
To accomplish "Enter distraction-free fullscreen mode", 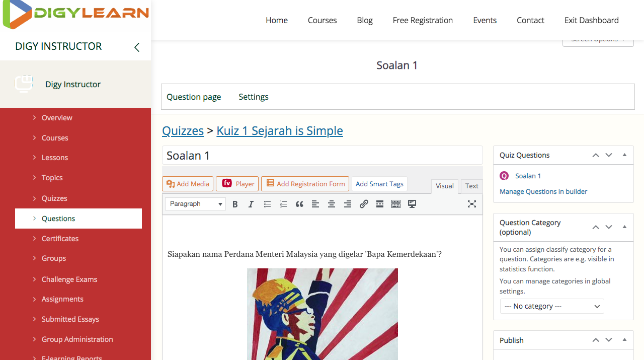I will (x=471, y=204).
